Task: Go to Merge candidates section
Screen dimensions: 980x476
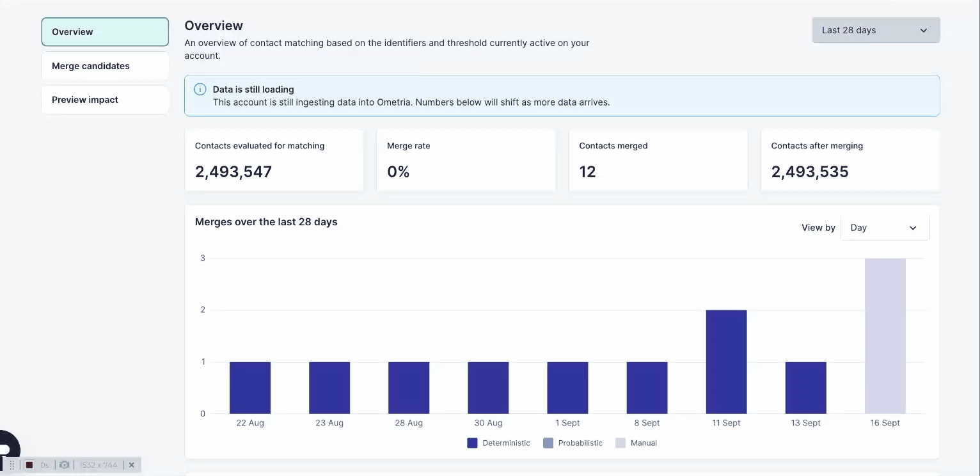Action: pyautogui.click(x=105, y=66)
